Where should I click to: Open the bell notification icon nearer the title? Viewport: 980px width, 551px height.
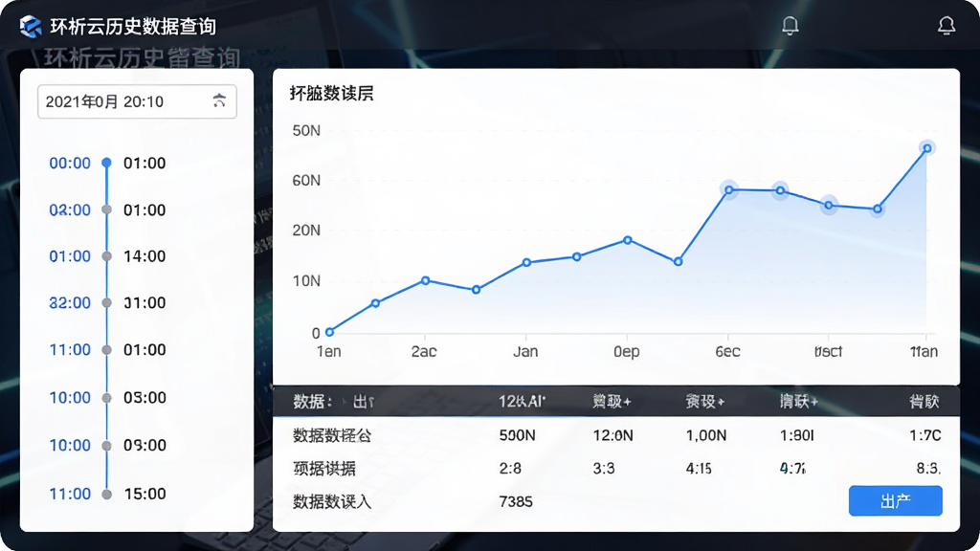pos(790,25)
